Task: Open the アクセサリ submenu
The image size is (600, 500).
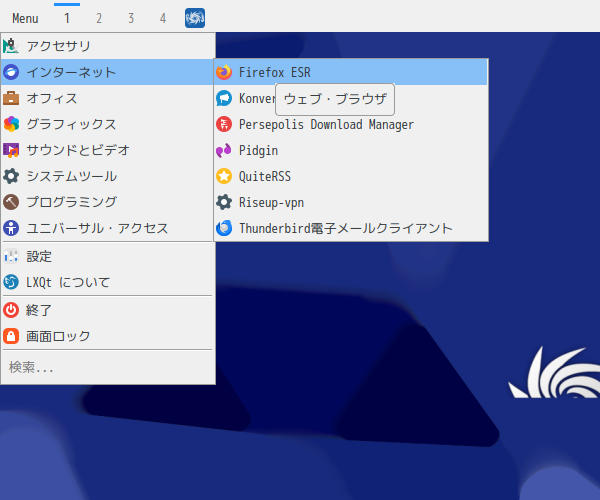Action: pos(107,46)
